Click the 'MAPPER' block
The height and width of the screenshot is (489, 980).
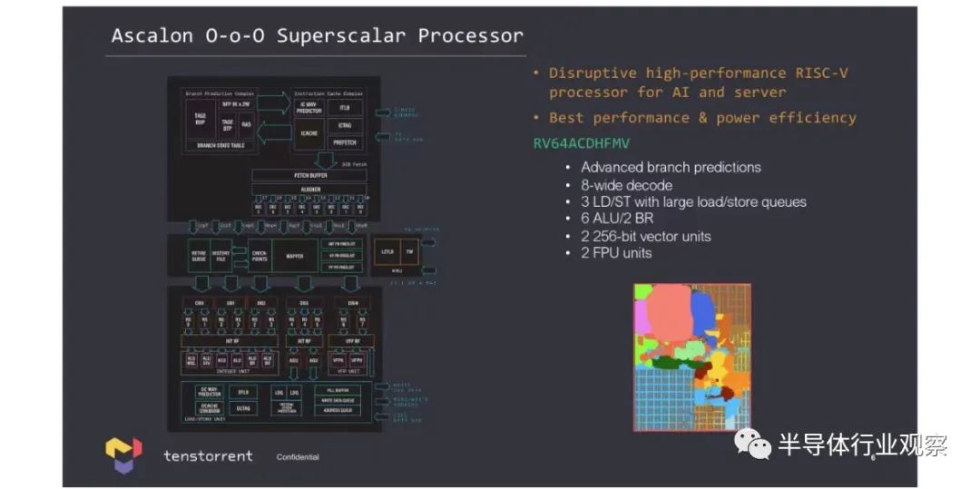(295, 256)
